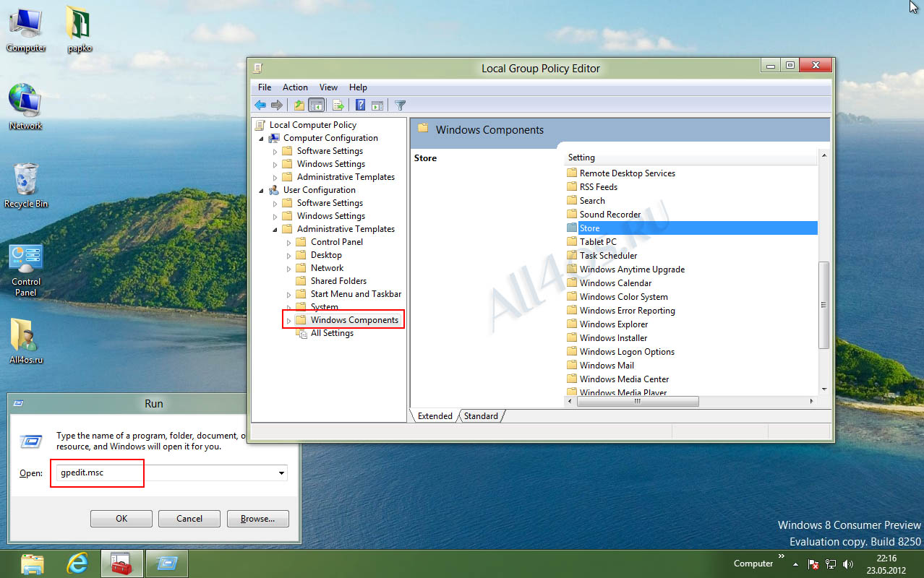Screen dimensions: 924x578
Task: Click the Browse... button in Run dialog
Action: click(x=258, y=519)
